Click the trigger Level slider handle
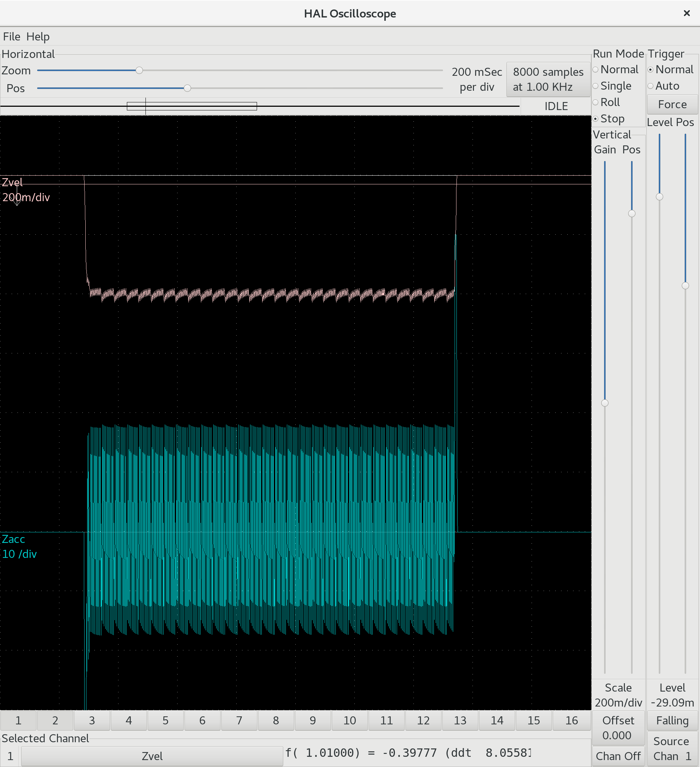Screen dimensions: 700x767 [x=659, y=197]
